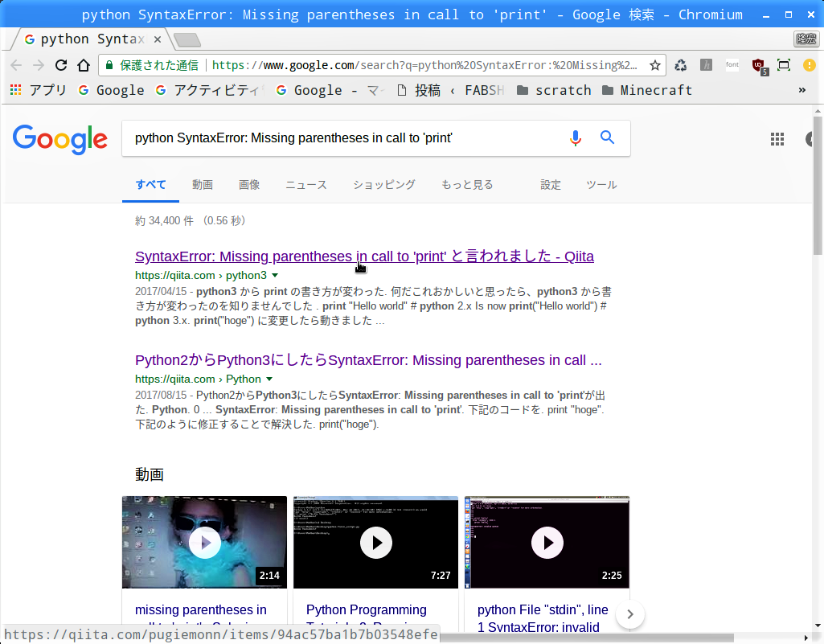This screenshot has height=644, width=824.
Task: Click the recycle extension icon
Action: click(x=681, y=65)
